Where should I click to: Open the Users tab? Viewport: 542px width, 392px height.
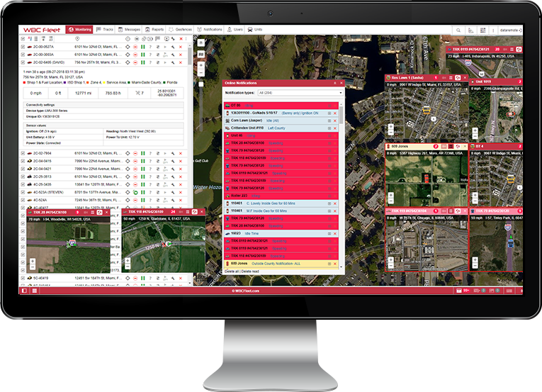coord(235,29)
